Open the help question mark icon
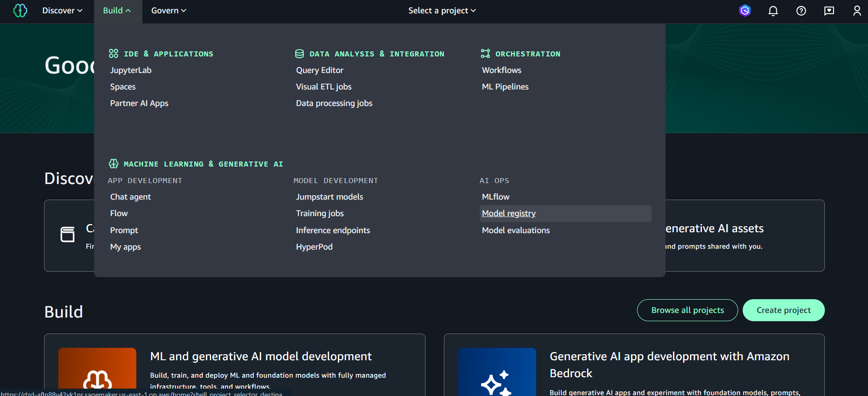 [801, 11]
